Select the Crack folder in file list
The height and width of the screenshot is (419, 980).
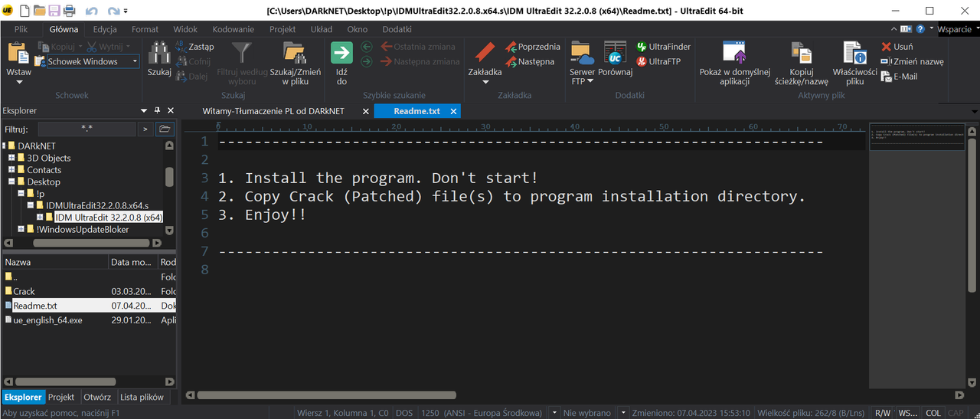tap(24, 291)
